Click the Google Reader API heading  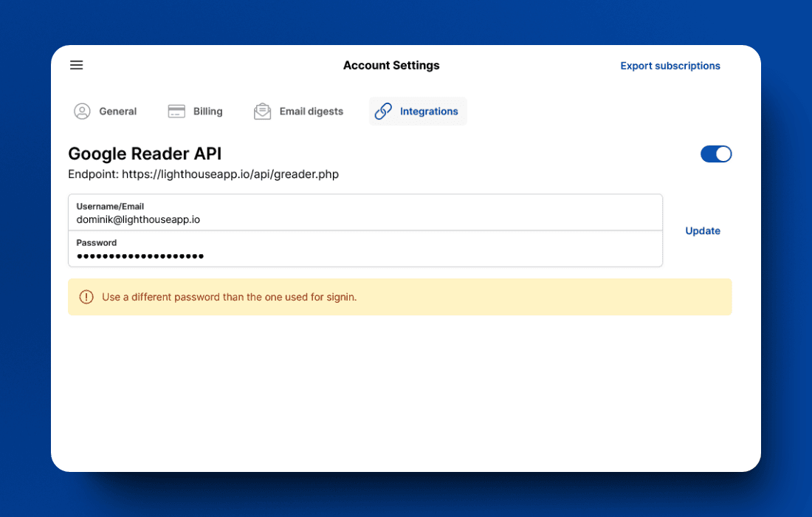click(145, 154)
